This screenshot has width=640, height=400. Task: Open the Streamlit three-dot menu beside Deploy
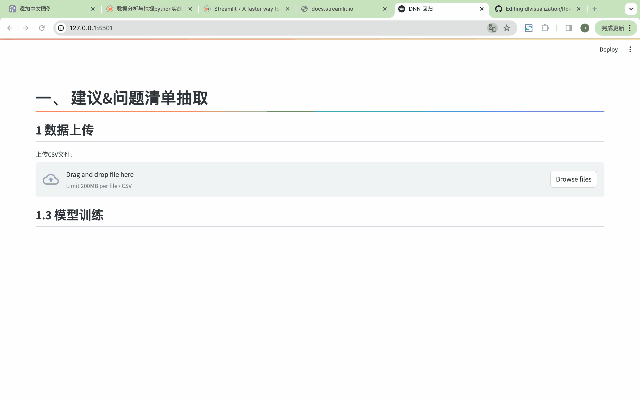click(630, 49)
